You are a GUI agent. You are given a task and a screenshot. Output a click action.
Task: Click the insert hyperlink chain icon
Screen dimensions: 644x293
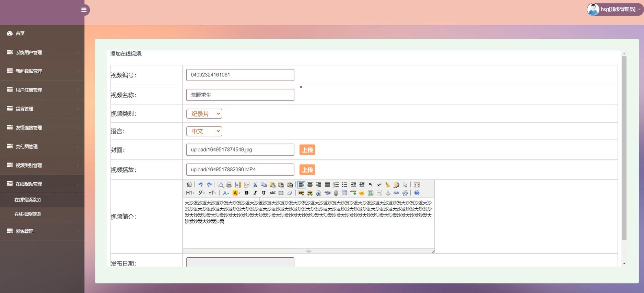[396, 193]
